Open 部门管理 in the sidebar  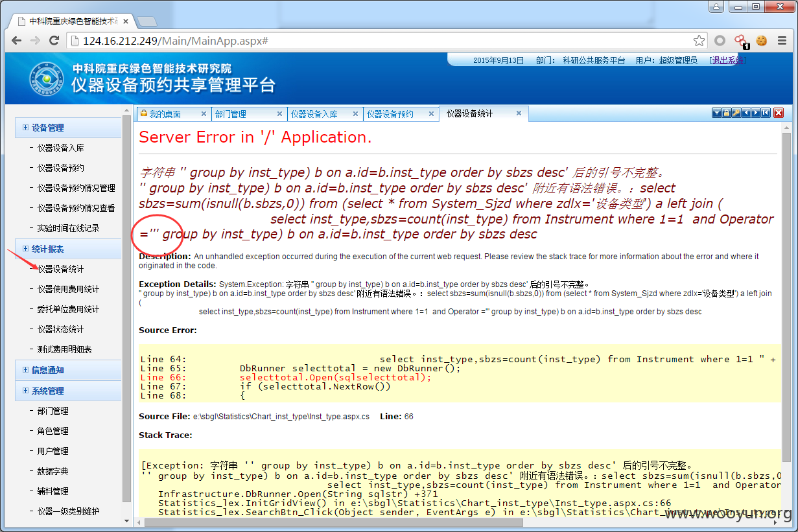(53, 411)
